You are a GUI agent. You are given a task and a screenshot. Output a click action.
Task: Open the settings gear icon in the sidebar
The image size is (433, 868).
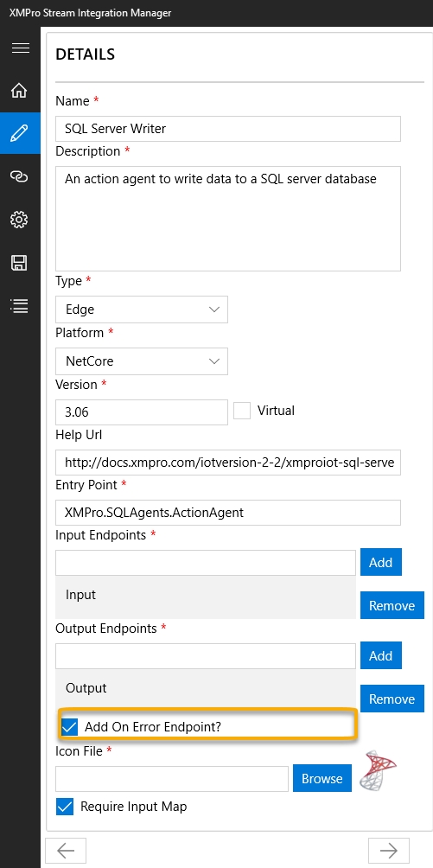[x=20, y=220]
